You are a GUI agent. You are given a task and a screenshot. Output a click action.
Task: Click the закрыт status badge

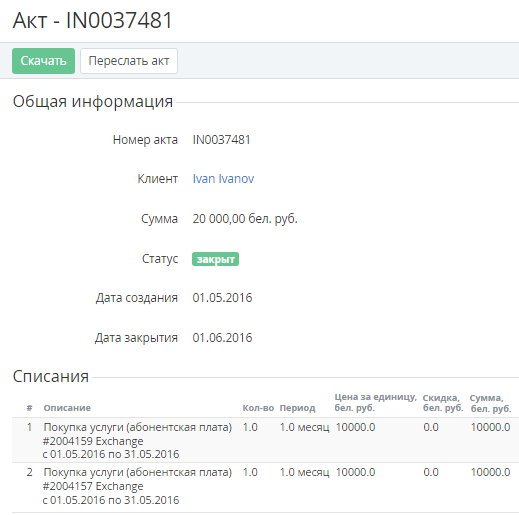pyautogui.click(x=215, y=259)
